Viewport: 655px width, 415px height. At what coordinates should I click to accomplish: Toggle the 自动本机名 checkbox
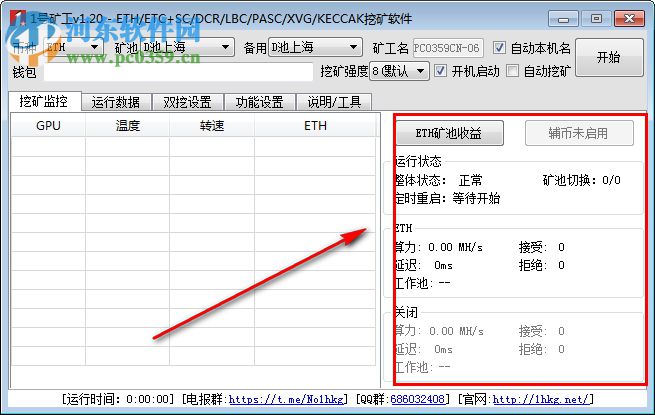(499, 48)
